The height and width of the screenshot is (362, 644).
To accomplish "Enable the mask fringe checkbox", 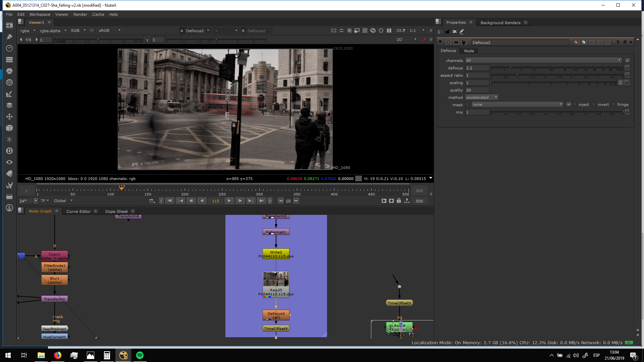I will [x=613, y=105].
